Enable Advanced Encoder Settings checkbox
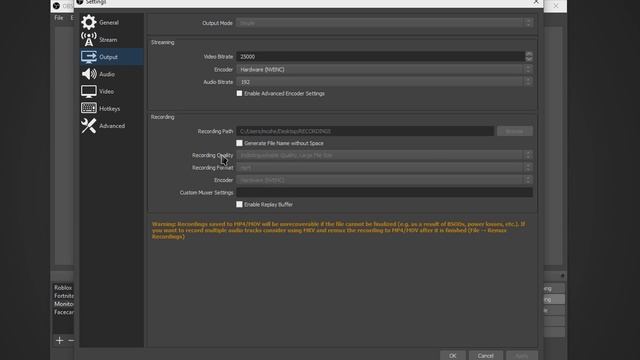This screenshot has width=640, height=360. point(239,93)
